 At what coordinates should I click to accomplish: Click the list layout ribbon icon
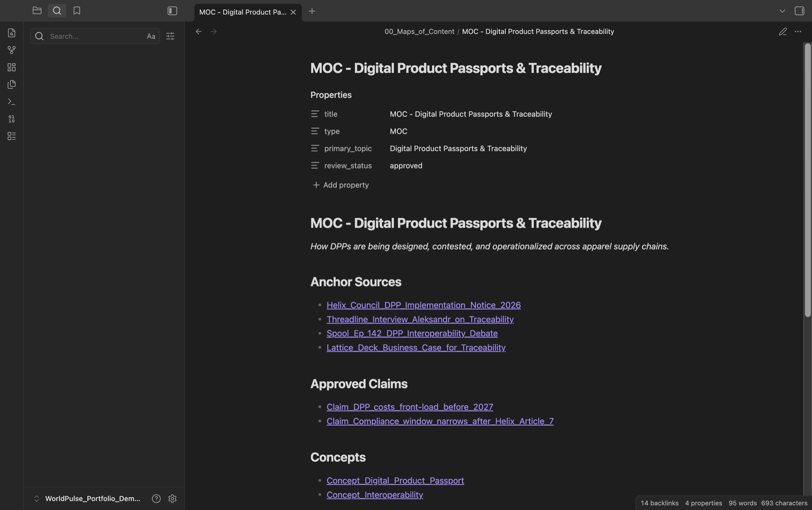click(11, 136)
